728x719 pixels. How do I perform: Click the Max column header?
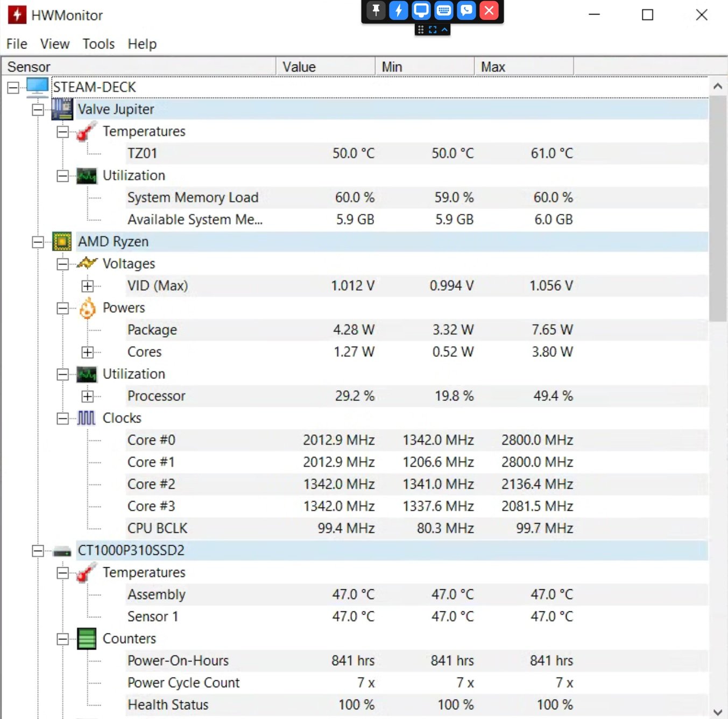pyautogui.click(x=524, y=67)
